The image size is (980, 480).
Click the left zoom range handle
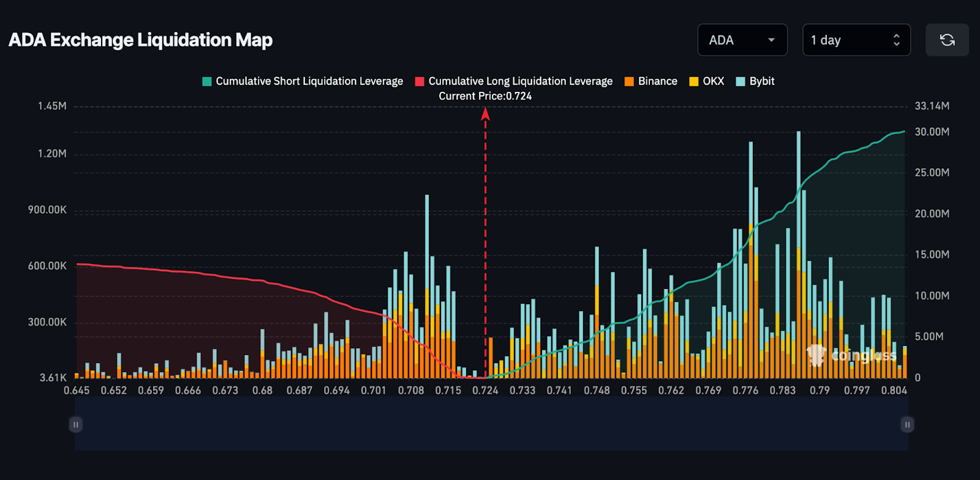coord(76,424)
